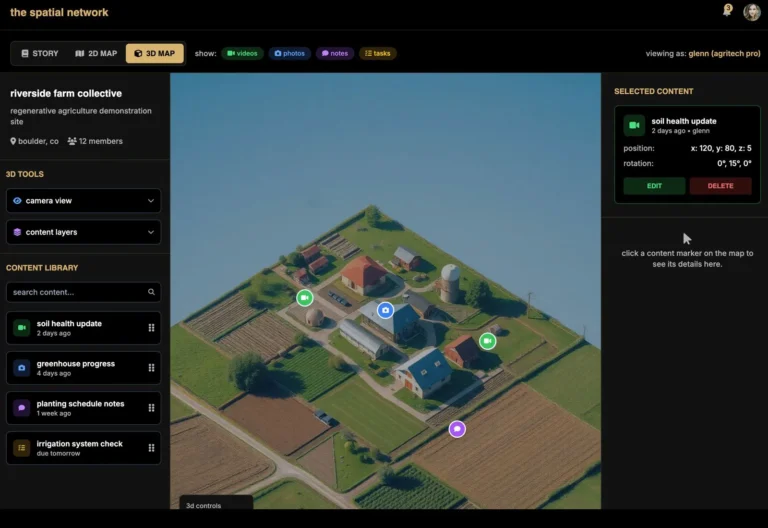Click the blue photo marker on map

coord(385,311)
